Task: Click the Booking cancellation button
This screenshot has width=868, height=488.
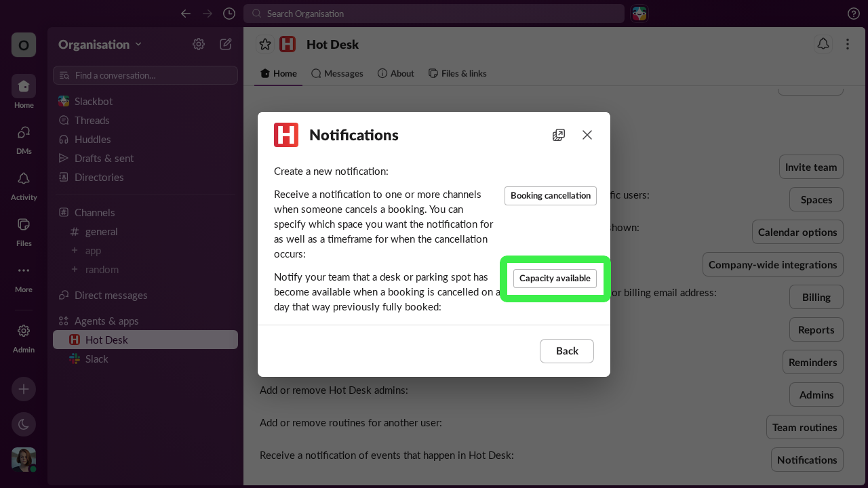Action: [x=551, y=196]
